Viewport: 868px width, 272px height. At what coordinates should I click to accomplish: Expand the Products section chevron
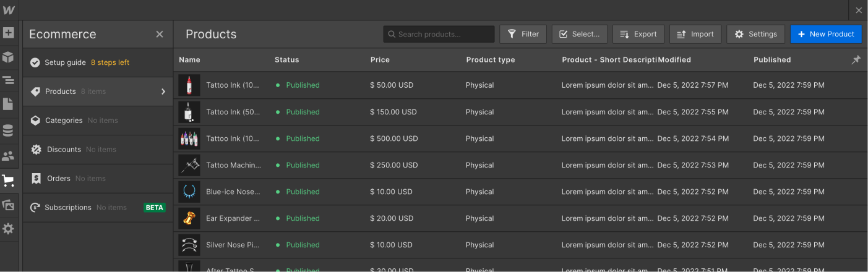click(163, 91)
